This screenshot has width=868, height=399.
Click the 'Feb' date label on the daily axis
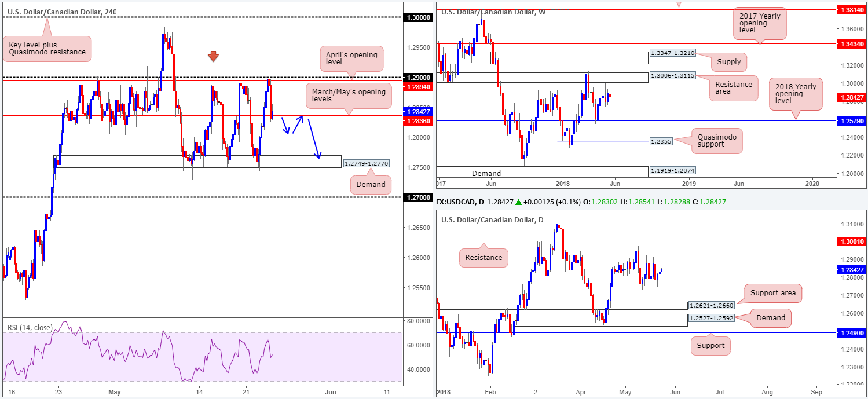[x=490, y=392]
